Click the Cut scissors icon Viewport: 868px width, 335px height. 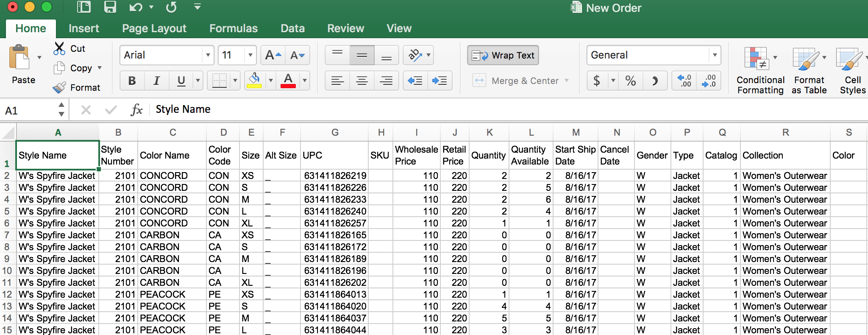pyautogui.click(x=59, y=48)
